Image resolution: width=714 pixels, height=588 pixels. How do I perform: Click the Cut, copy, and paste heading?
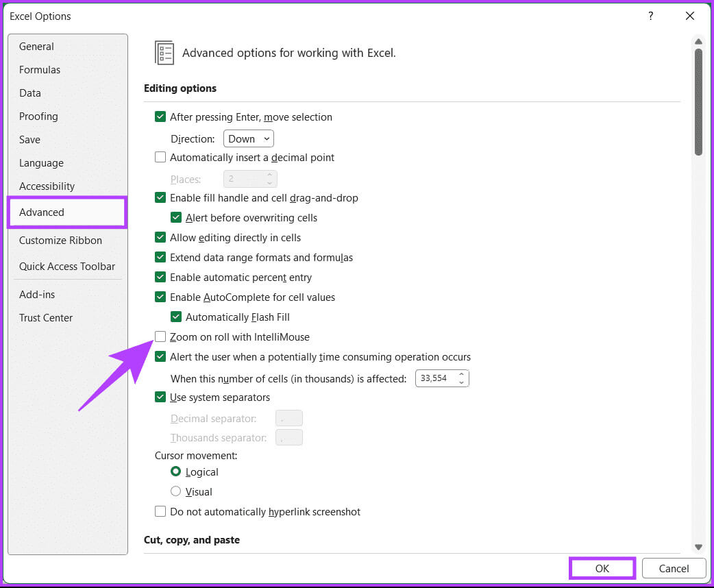pos(192,540)
